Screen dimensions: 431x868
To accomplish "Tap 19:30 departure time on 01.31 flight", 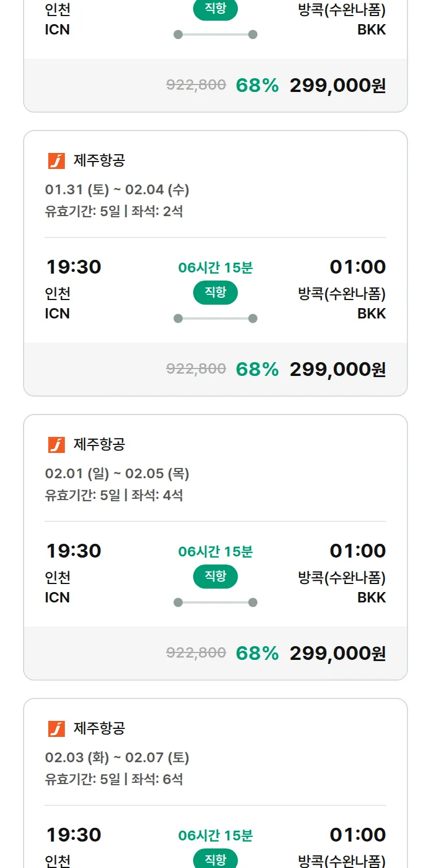I will pyautogui.click(x=74, y=267).
